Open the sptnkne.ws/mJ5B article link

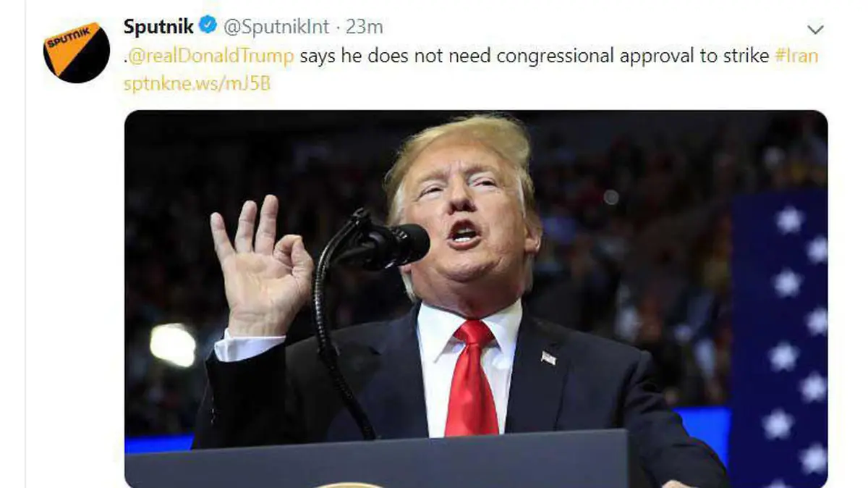(197, 83)
